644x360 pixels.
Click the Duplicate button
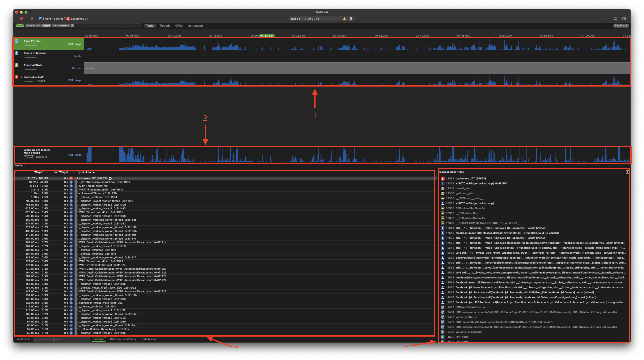pos(621,25)
